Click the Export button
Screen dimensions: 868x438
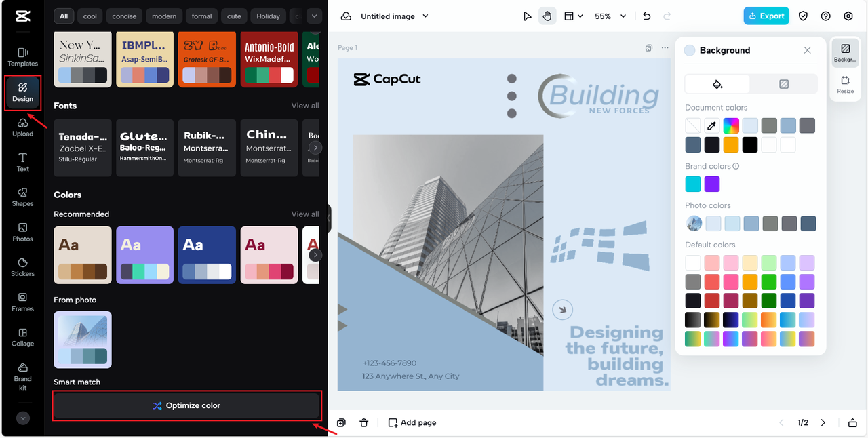pos(766,16)
